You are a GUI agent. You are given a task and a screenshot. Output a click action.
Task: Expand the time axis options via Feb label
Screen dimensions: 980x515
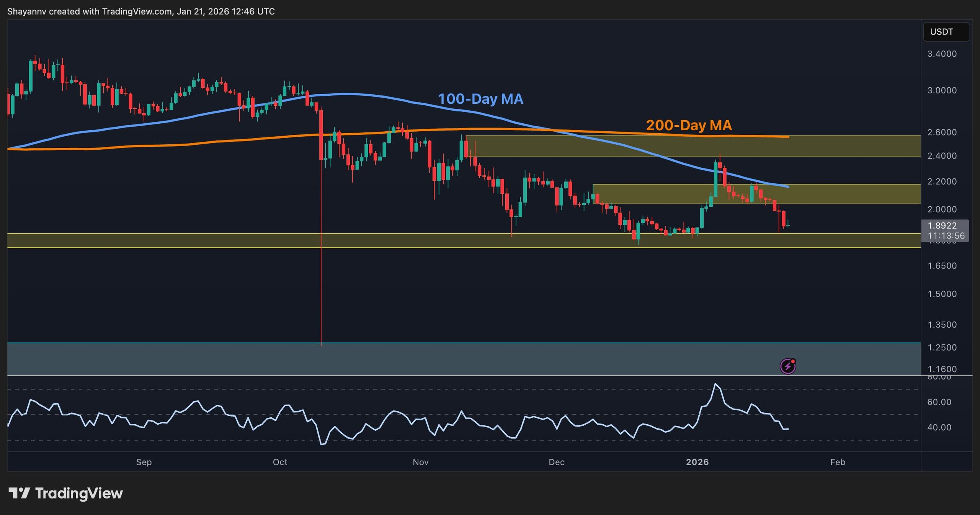tap(838, 462)
